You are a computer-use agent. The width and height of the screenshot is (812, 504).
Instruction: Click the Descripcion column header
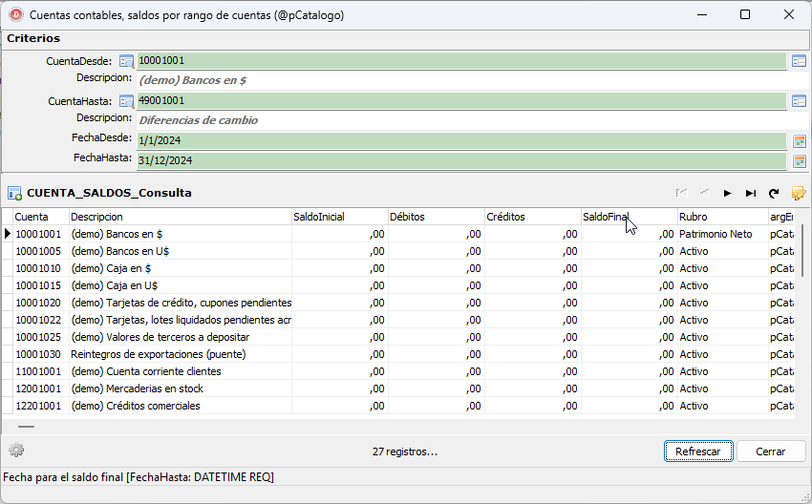pyautogui.click(x=180, y=217)
